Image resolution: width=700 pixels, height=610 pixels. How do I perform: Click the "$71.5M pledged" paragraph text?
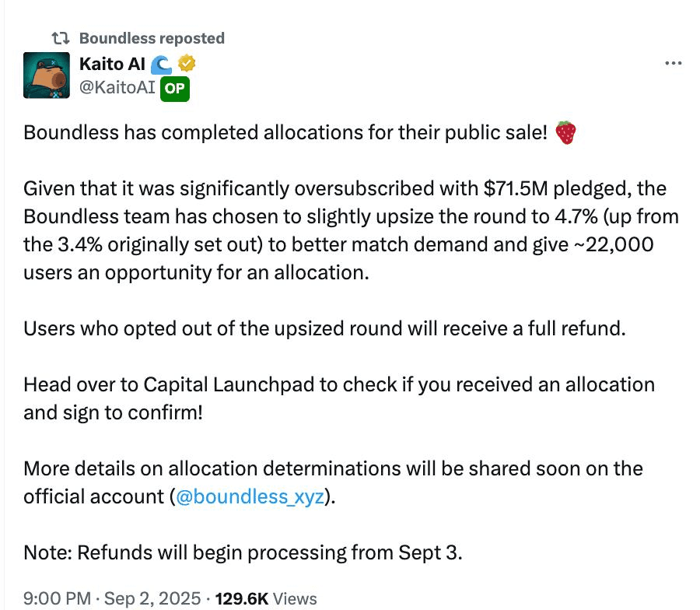pyautogui.click(x=351, y=230)
